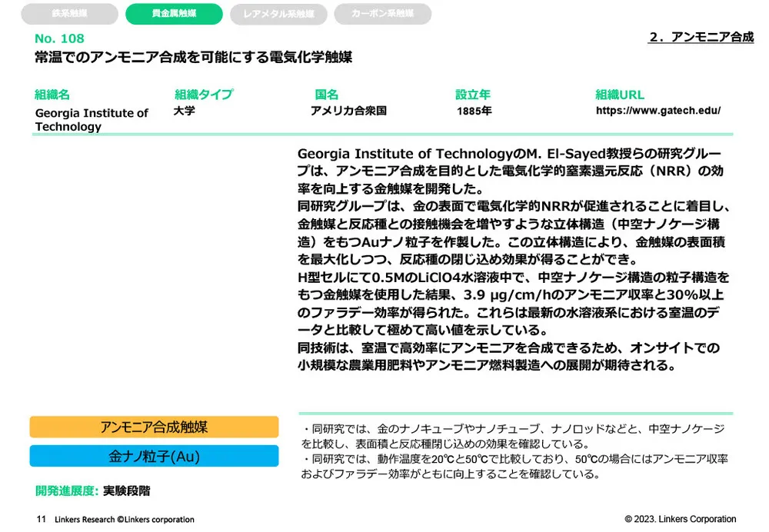Screen dimensions: 769x532
Task: Select the green 貴金属触媒 tab
Action: click(174, 14)
